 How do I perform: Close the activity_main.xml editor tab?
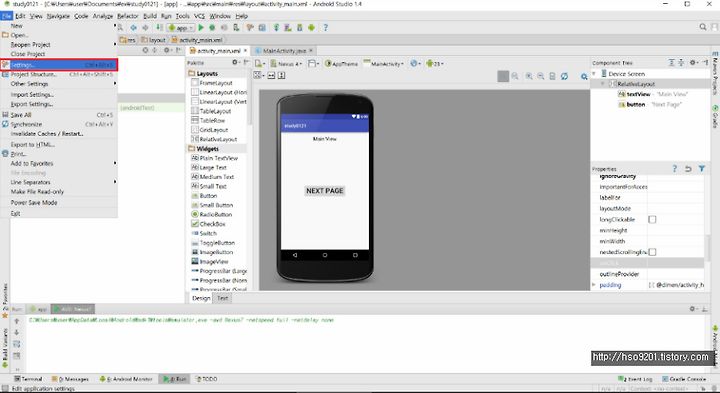click(x=246, y=51)
